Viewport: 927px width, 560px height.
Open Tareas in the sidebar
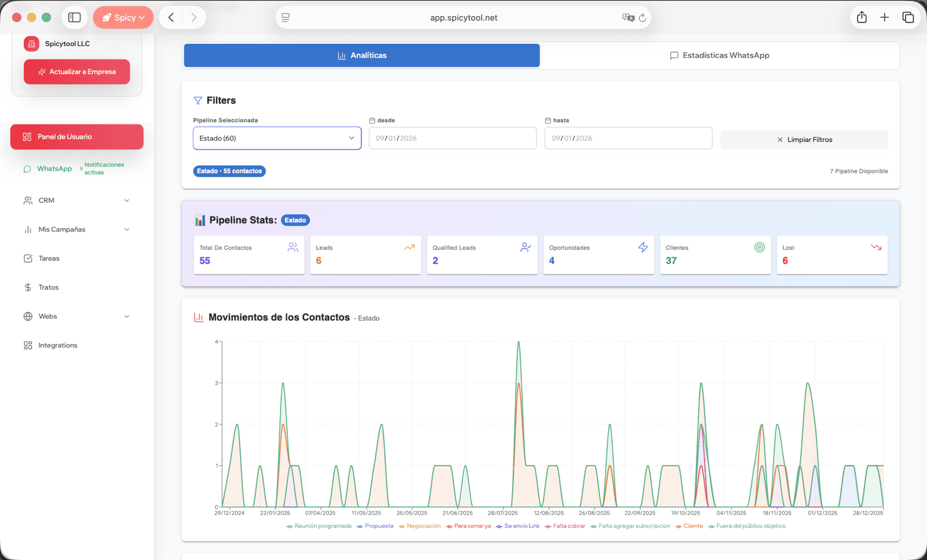tap(49, 258)
